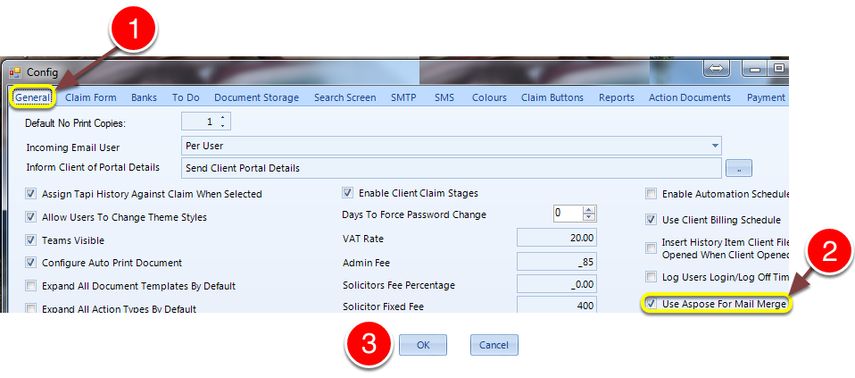
Task: Toggle Enable Client Claim Stages checkbox
Action: point(347,193)
